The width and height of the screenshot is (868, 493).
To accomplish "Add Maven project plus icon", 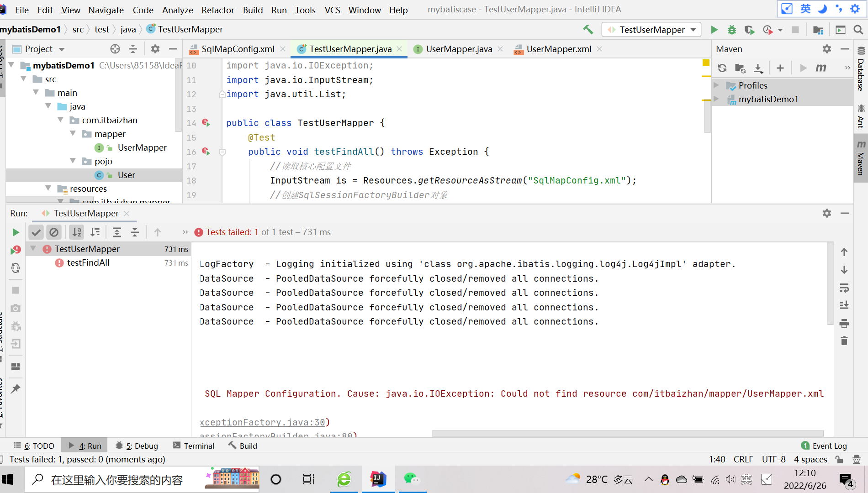I will pos(780,68).
